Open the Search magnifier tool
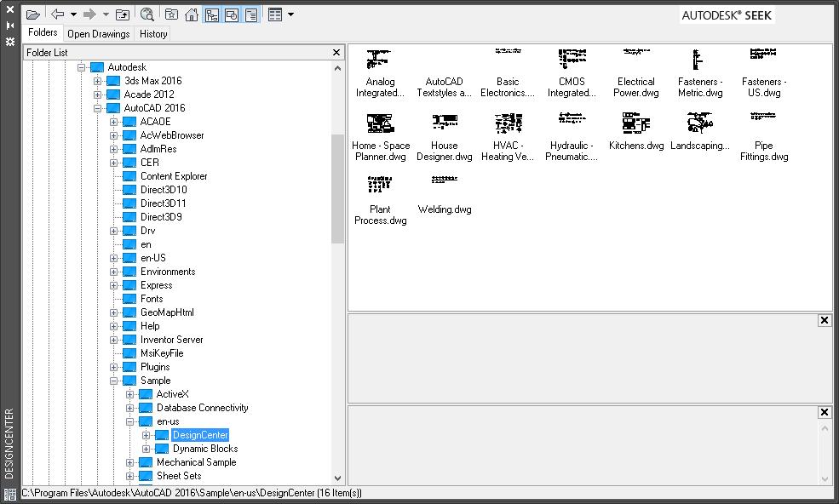The height and width of the screenshot is (504, 839). click(147, 14)
